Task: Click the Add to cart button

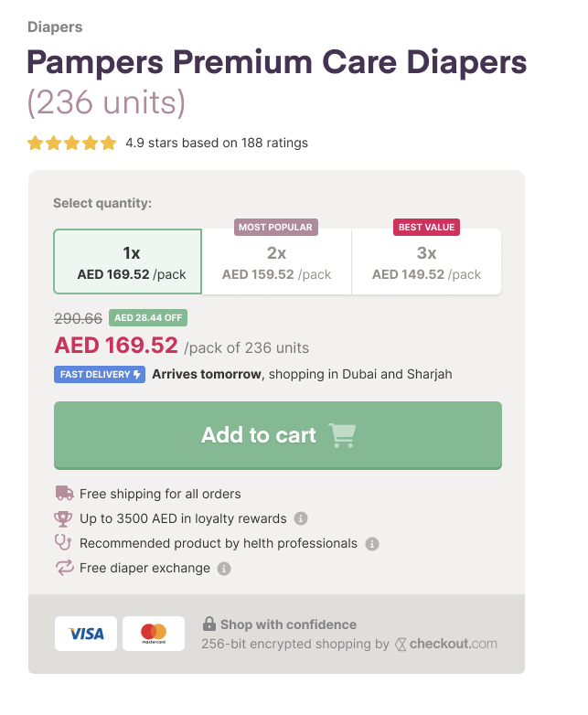Action: pos(278,435)
